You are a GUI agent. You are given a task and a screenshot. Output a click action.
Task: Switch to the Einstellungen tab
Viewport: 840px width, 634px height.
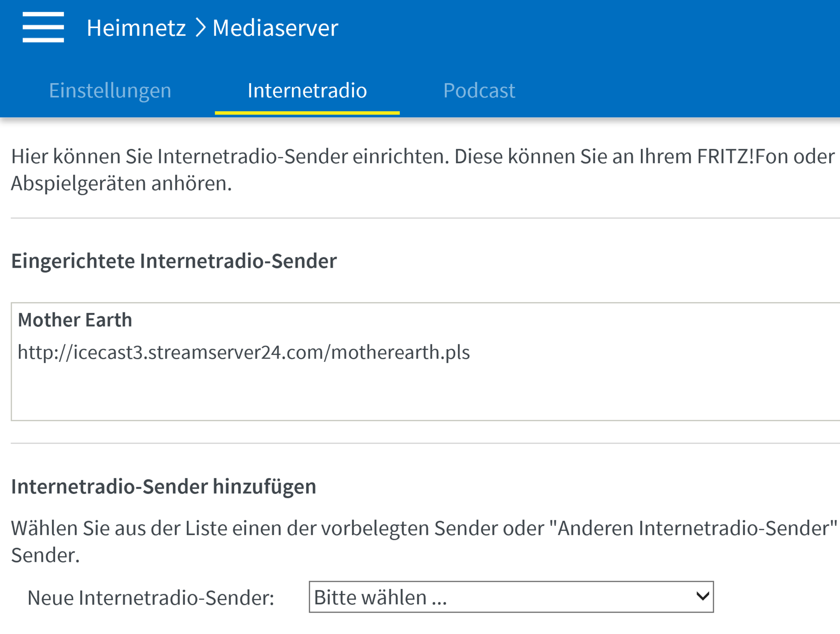pos(110,91)
